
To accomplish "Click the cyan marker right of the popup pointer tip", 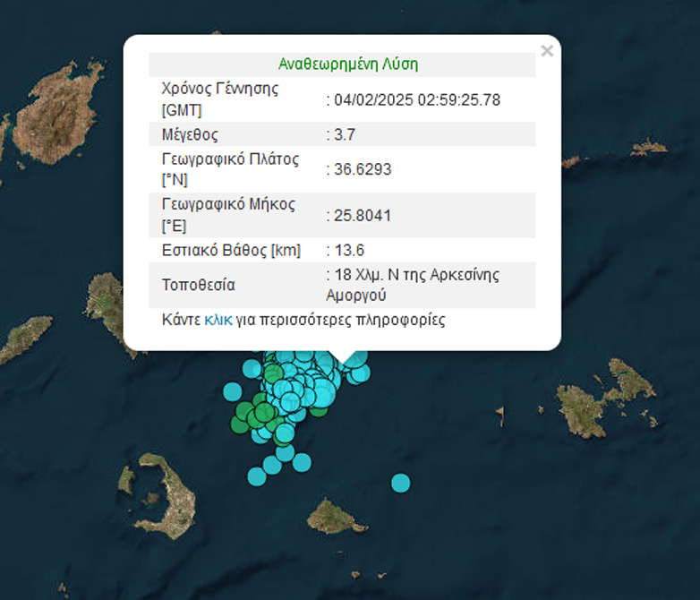I will pos(360,373).
